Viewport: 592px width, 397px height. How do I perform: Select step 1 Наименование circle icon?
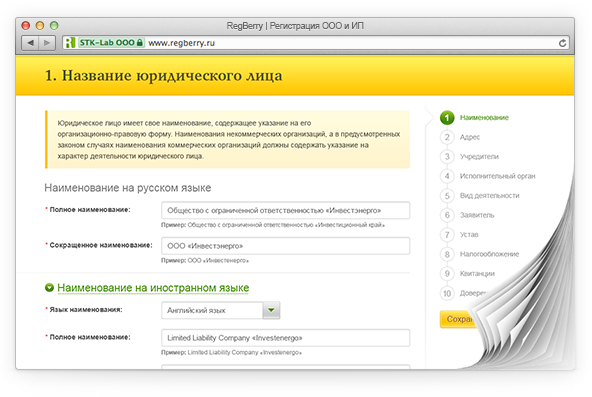pos(447,118)
